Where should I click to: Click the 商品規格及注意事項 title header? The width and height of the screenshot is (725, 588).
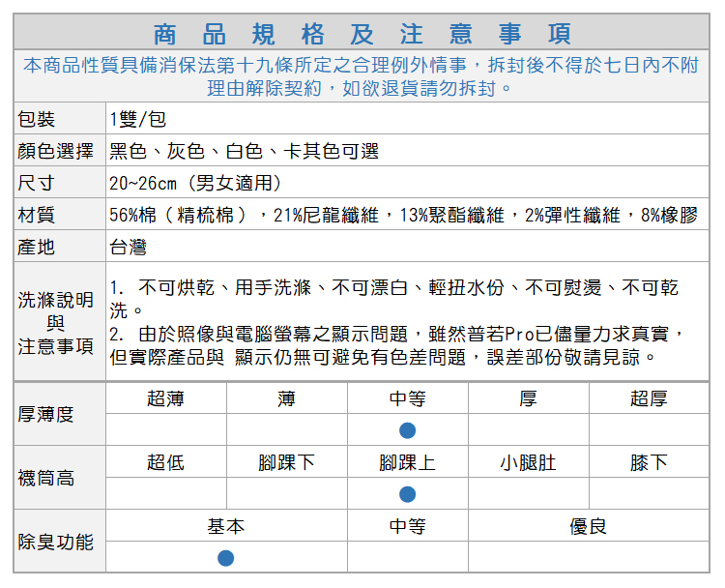[x=362, y=34]
